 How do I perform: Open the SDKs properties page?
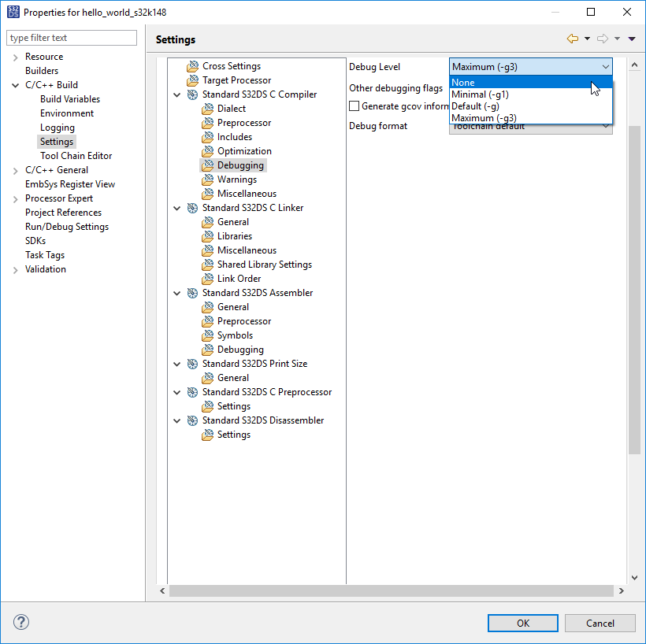pyautogui.click(x=35, y=240)
